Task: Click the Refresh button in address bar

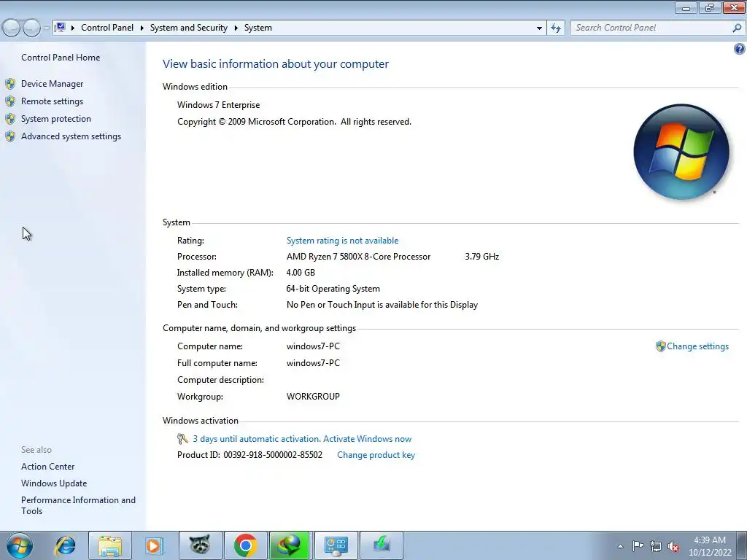Action: (x=556, y=28)
